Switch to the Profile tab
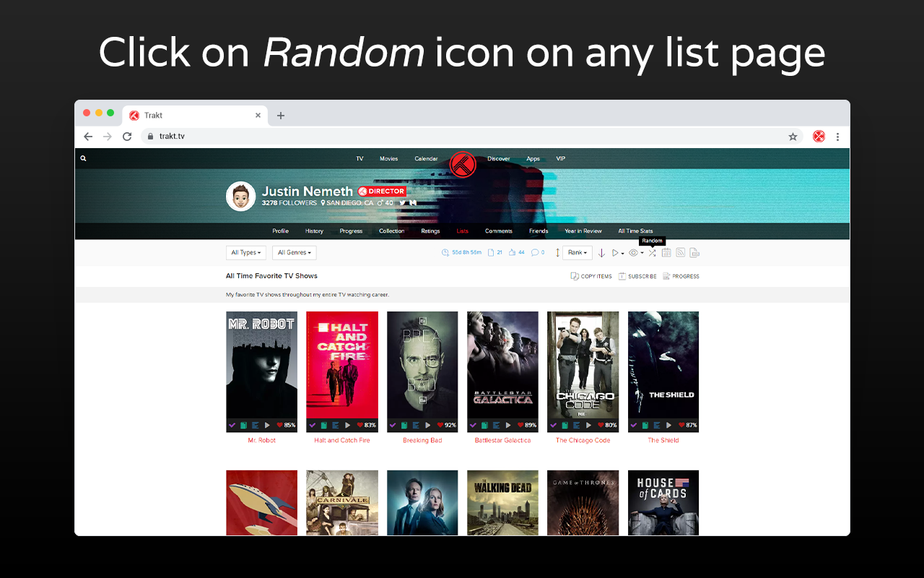924x578 pixels. [x=281, y=231]
